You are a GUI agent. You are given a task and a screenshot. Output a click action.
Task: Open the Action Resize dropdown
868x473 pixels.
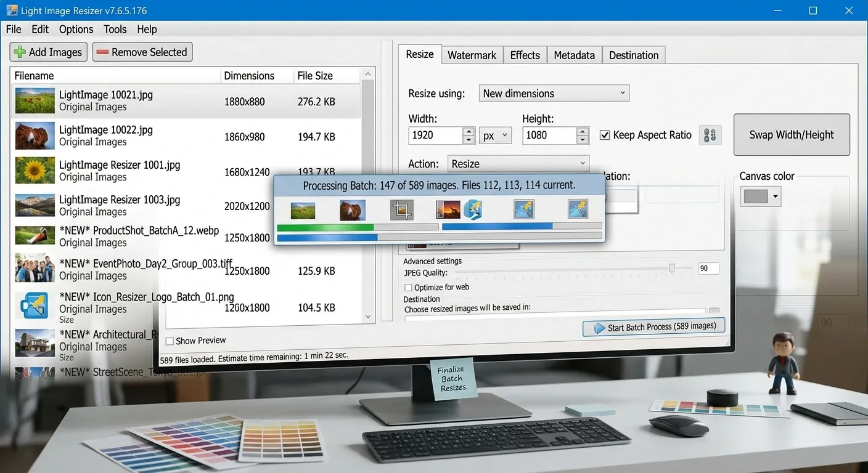(x=518, y=164)
